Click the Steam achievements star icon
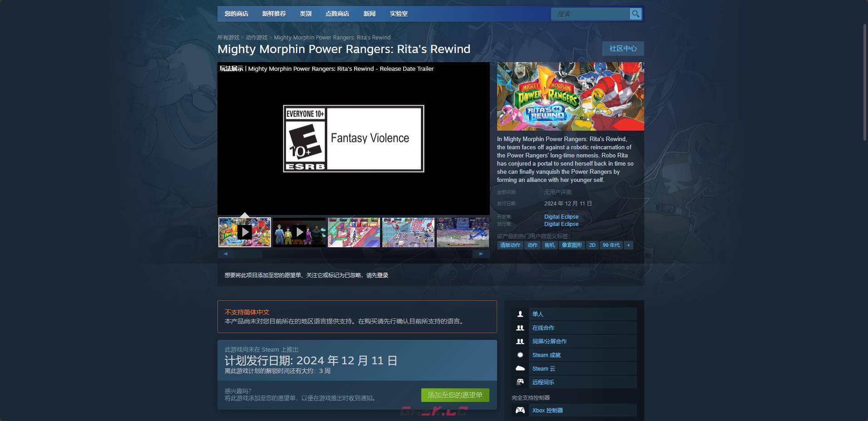The image size is (868, 421). tap(520, 355)
